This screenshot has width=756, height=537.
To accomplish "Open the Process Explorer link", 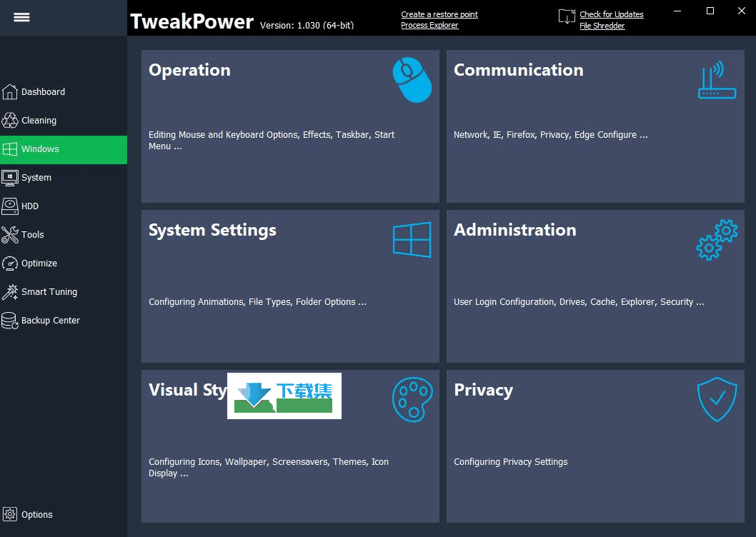I will pos(429,25).
